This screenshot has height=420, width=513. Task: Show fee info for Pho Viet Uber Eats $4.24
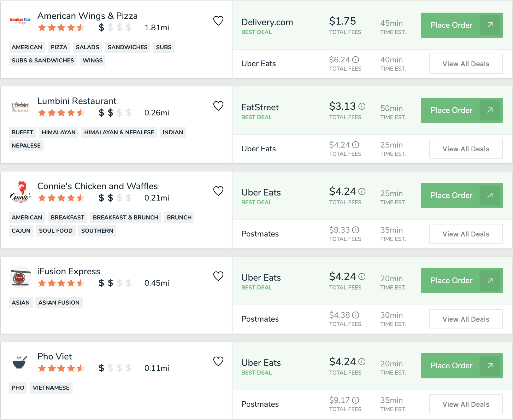click(x=362, y=362)
